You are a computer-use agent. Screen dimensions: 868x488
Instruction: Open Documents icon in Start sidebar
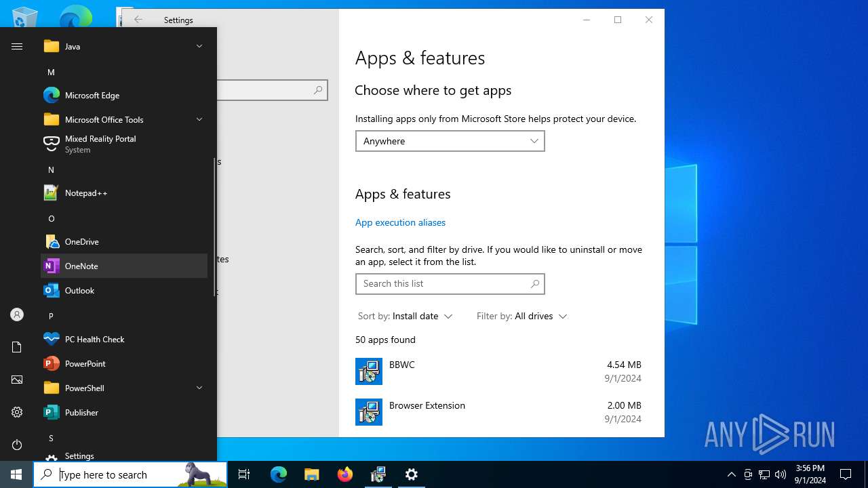[17, 347]
